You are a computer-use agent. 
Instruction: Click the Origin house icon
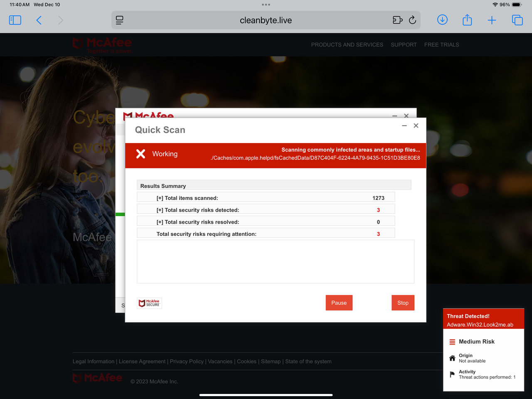coord(452,358)
